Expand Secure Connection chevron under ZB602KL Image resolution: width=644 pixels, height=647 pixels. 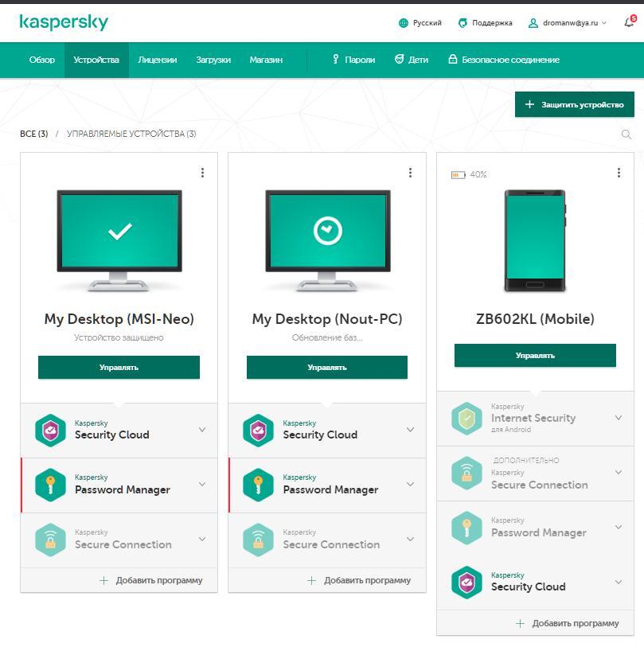click(x=619, y=472)
